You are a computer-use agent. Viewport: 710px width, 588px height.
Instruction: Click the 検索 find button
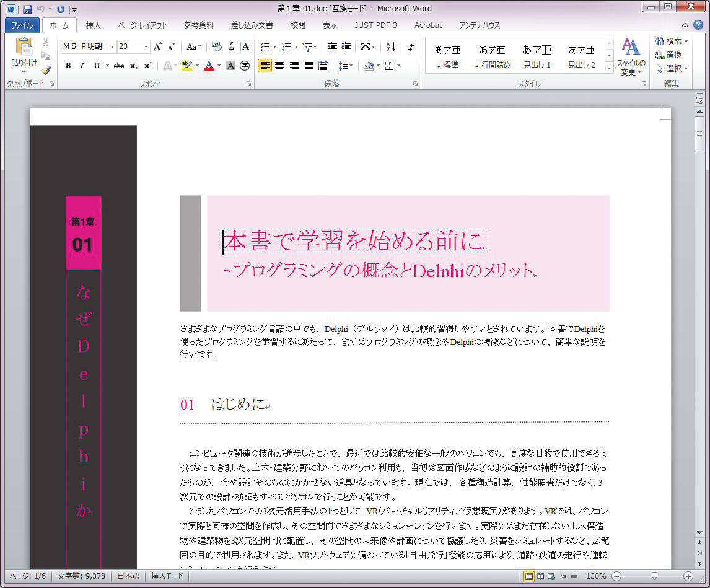(x=672, y=42)
